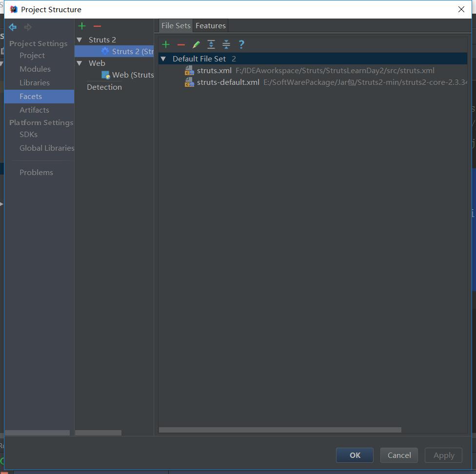The height and width of the screenshot is (474, 476).
Task: Open Project settings
Action: [32, 55]
